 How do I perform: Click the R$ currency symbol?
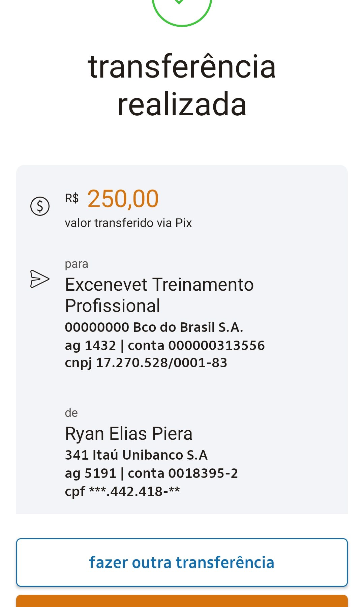click(x=72, y=198)
